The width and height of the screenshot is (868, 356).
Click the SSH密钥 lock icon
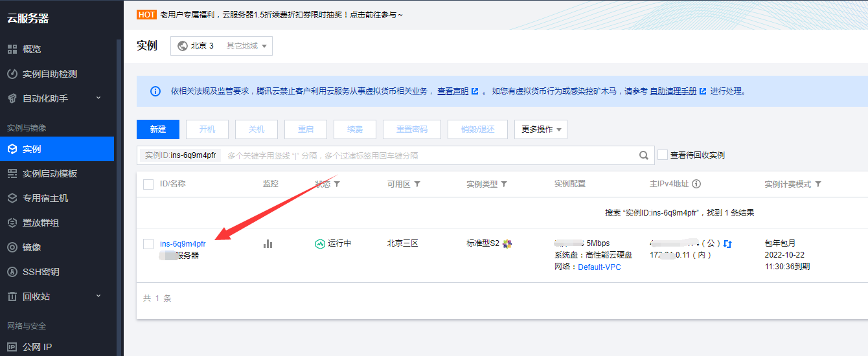pyautogui.click(x=12, y=272)
